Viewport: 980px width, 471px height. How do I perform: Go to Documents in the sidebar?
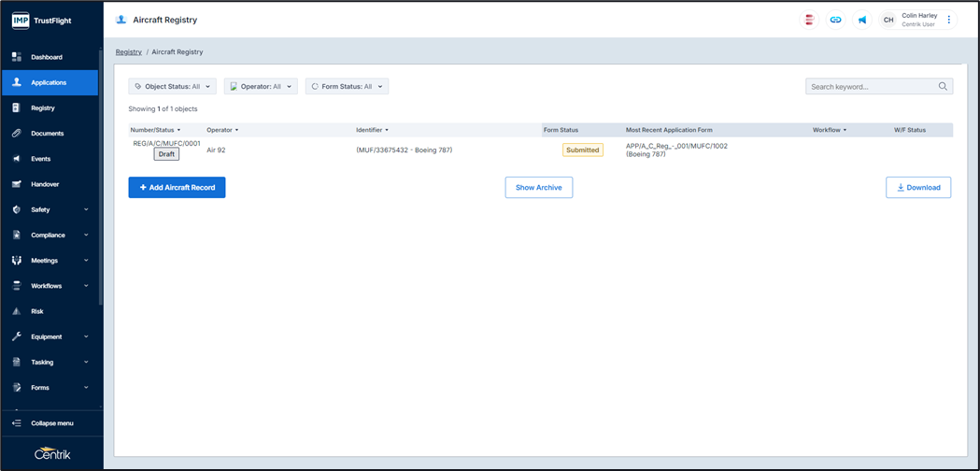click(47, 134)
